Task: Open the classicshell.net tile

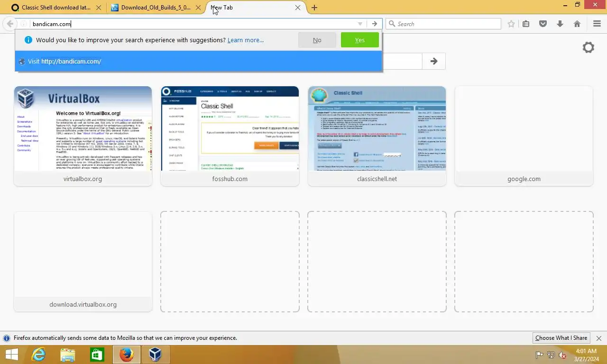Action: pyautogui.click(x=377, y=136)
